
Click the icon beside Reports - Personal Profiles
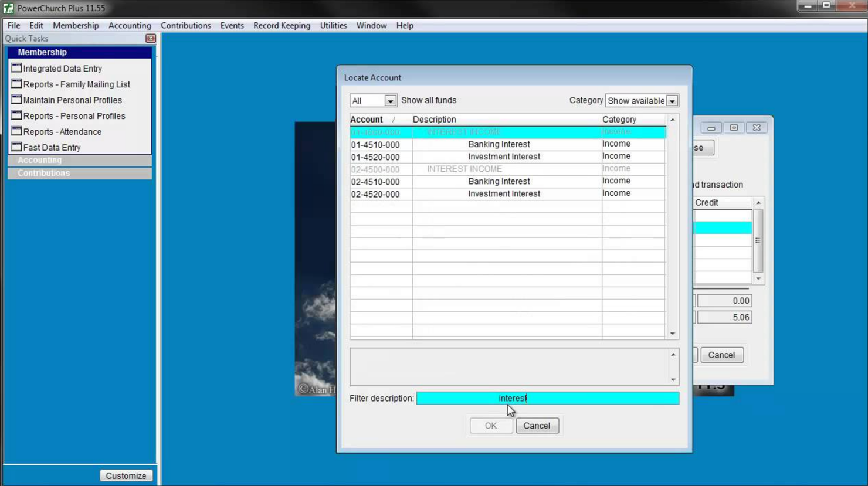click(16, 115)
